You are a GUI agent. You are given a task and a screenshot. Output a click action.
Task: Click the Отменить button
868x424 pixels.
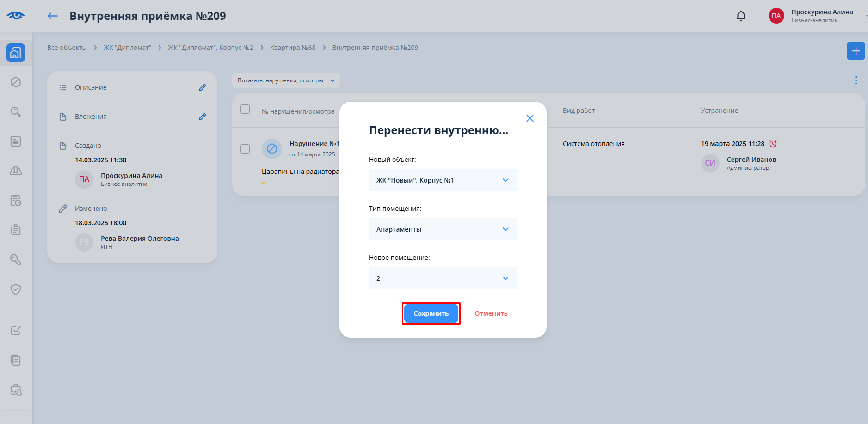tap(491, 313)
